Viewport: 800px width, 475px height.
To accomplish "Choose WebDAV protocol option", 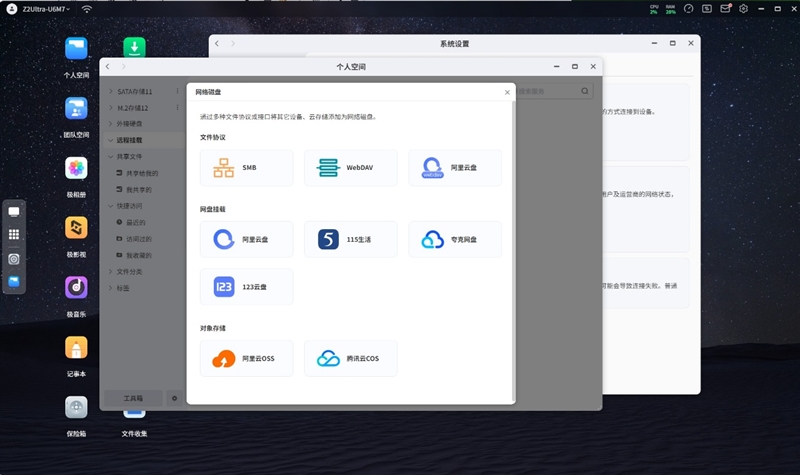I will pos(351,167).
